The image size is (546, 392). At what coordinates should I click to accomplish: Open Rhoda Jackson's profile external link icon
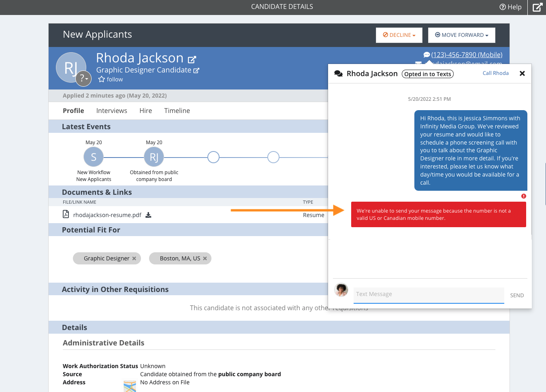point(192,60)
